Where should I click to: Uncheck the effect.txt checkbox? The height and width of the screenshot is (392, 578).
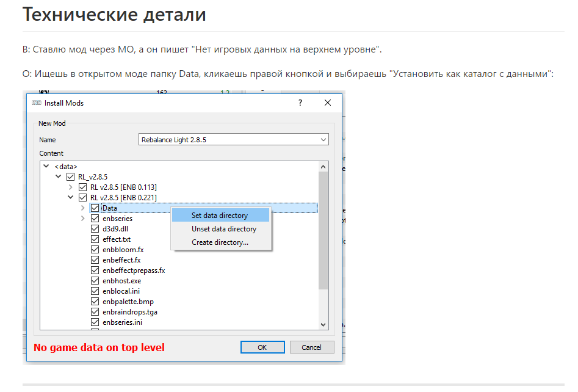pos(95,239)
